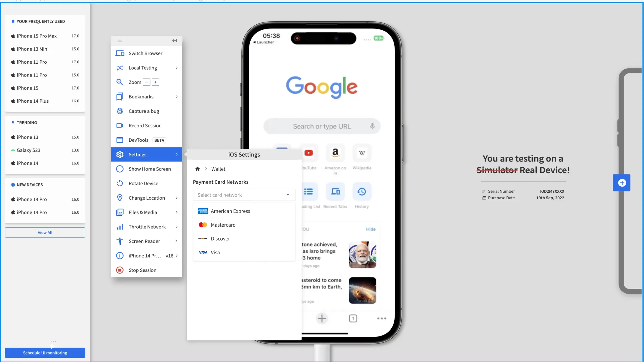Image resolution: width=644 pixels, height=362 pixels.
Task: Select the Throttle Network icon
Action: (x=120, y=226)
